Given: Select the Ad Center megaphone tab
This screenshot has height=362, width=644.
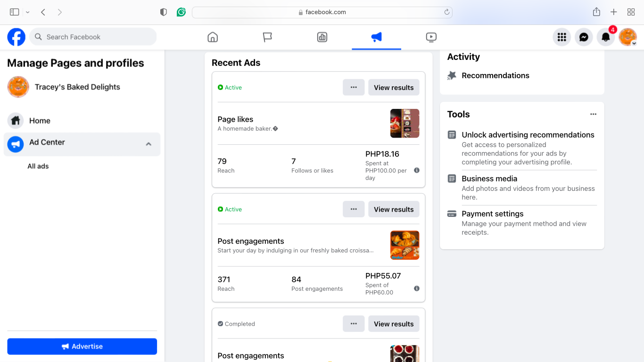Looking at the screenshot, I should click(376, 37).
